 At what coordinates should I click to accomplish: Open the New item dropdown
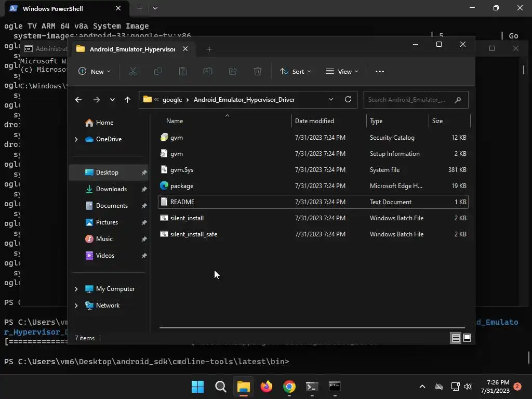pyautogui.click(x=95, y=71)
